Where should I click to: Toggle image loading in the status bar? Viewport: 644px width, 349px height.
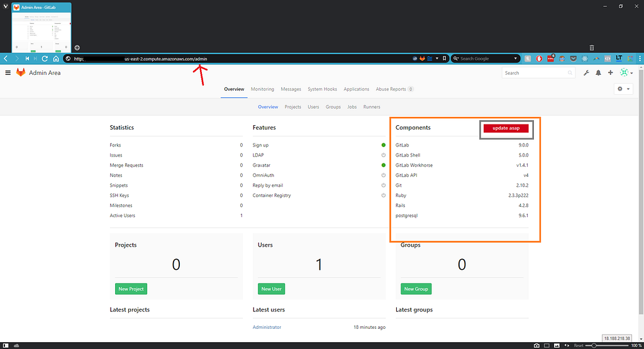pos(557,346)
